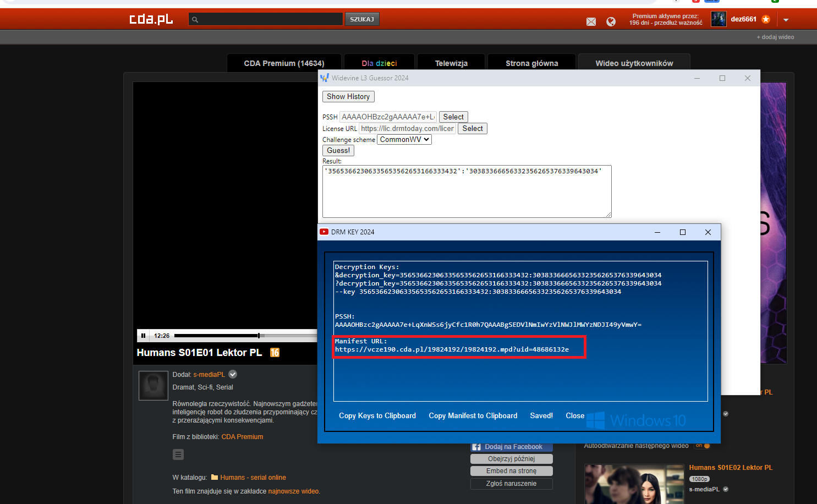Open the CDA Premium (14634) tab
Screen dimensions: 817x504
click(x=284, y=63)
